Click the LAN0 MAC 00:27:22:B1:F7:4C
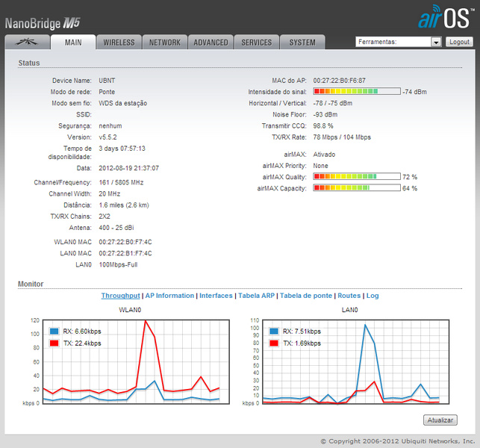480x448 pixels. click(125, 254)
